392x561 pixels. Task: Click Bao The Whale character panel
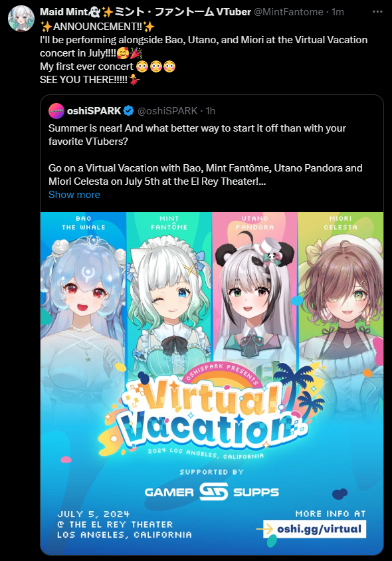[83, 293]
